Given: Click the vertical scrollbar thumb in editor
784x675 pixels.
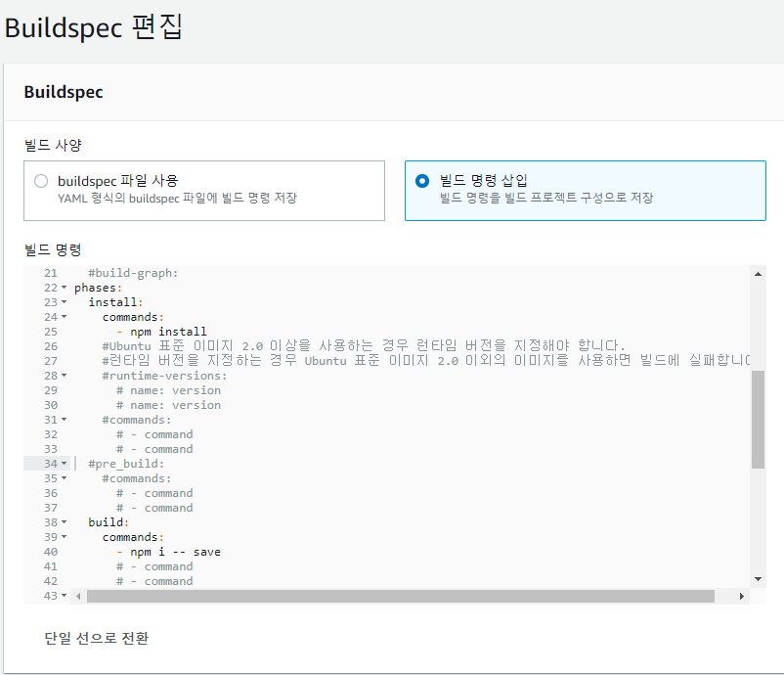Looking at the screenshot, I should [x=758, y=420].
